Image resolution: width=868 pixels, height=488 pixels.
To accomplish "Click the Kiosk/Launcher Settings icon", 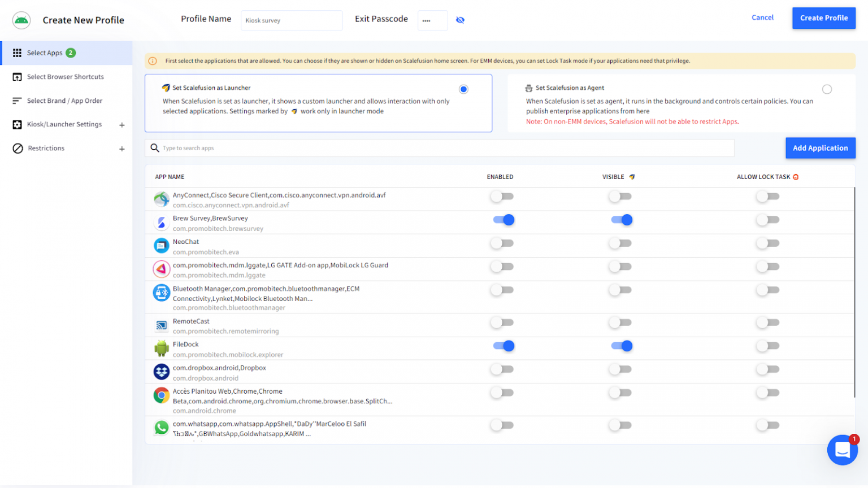I will pos(16,124).
